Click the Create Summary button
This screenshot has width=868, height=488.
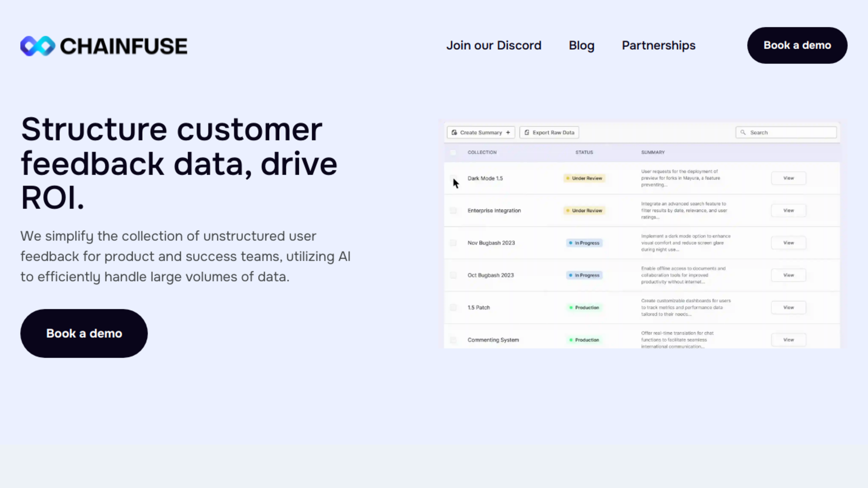click(x=481, y=132)
